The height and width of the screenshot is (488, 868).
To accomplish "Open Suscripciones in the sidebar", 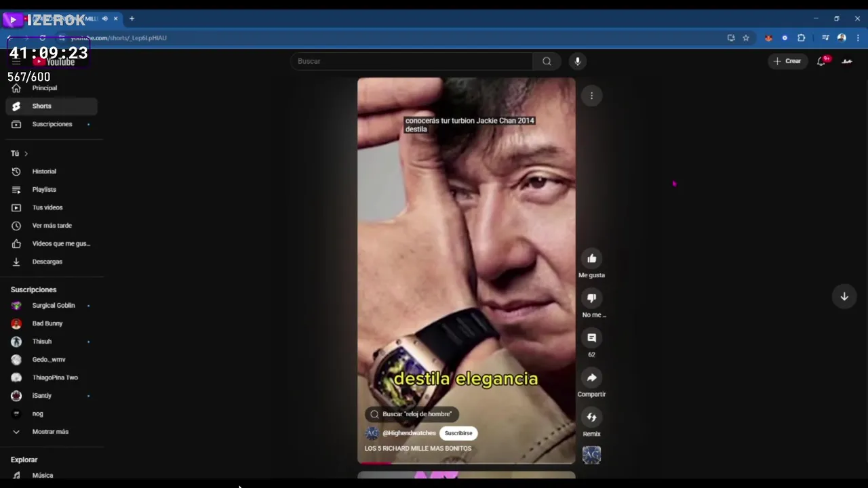I will coord(52,124).
